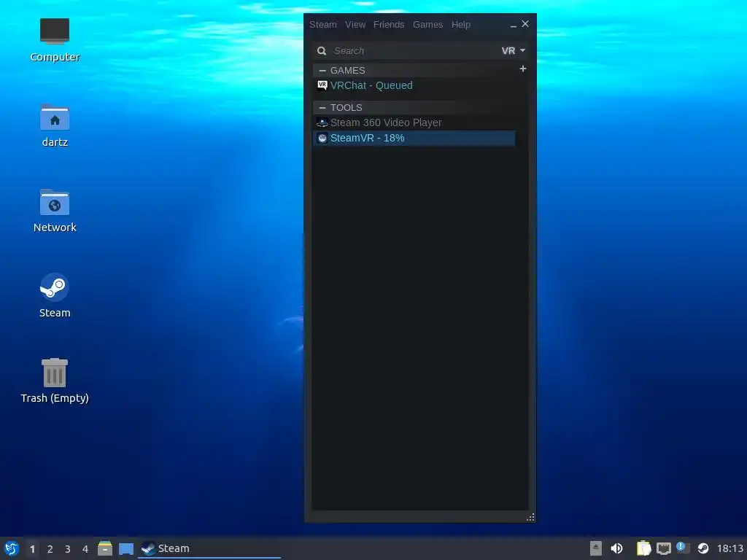Open the clipboard manager tray icon
The width and height of the screenshot is (747, 560).
click(643, 548)
